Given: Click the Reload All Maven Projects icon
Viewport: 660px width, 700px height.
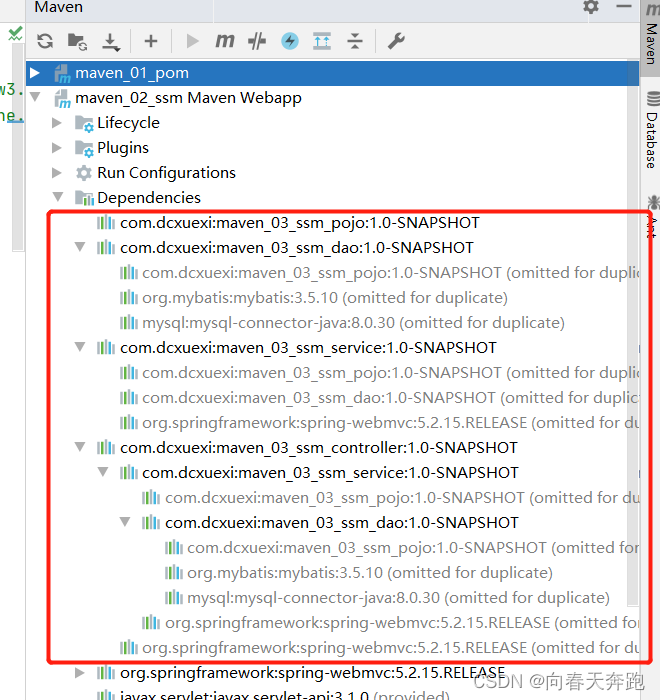Looking at the screenshot, I should 45,41.
